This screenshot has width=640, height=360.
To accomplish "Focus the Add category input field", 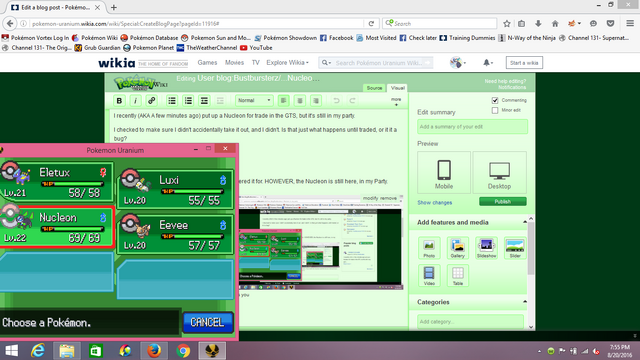I will [x=470, y=322].
